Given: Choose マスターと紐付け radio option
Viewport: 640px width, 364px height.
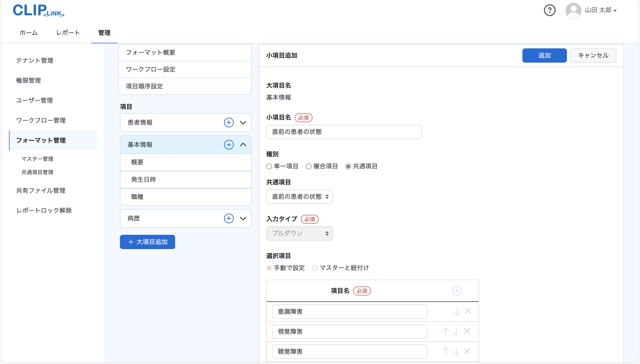Looking at the screenshot, I should 315,268.
